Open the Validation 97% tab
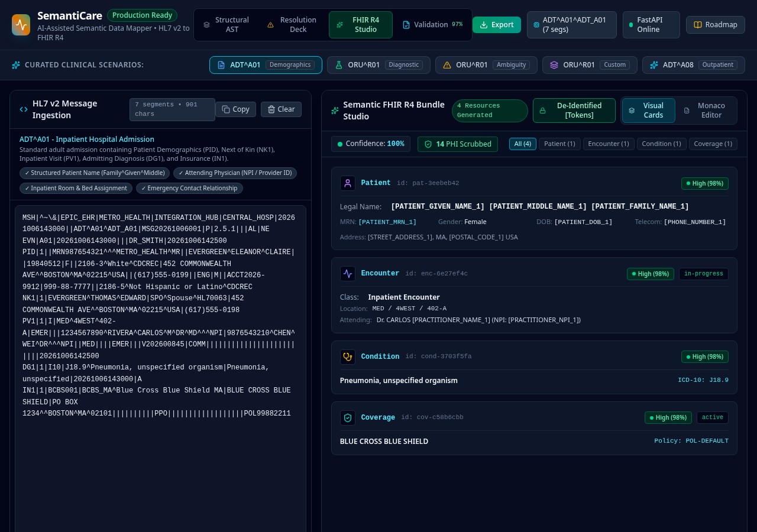This screenshot has height=532, width=757. [x=432, y=25]
